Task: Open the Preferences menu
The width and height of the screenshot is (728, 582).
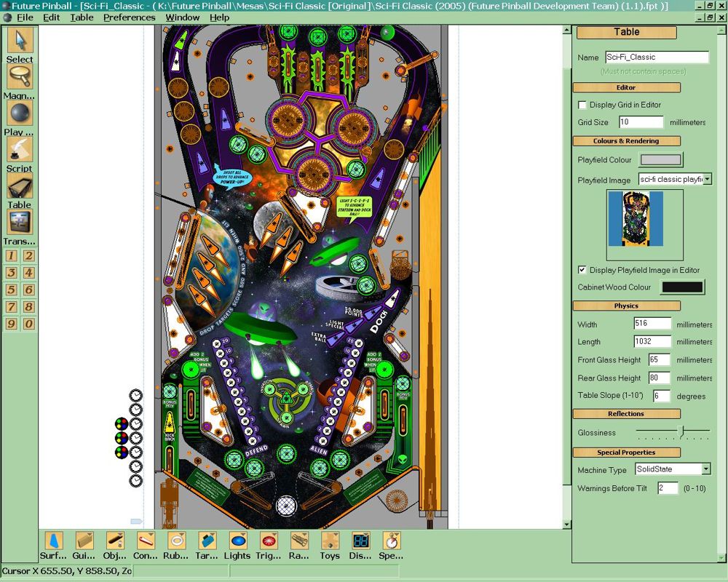Action: (x=129, y=17)
